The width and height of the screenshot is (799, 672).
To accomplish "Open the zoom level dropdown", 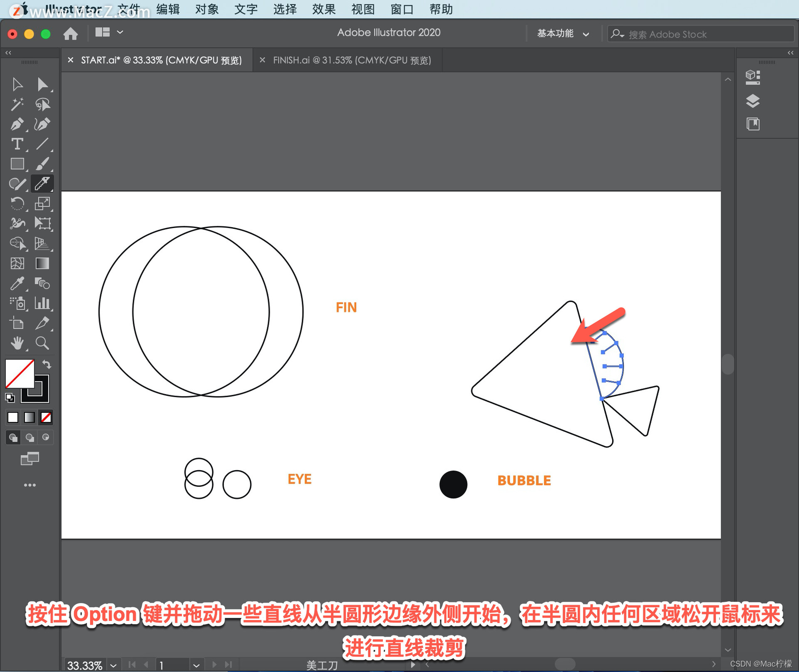I will (x=113, y=665).
